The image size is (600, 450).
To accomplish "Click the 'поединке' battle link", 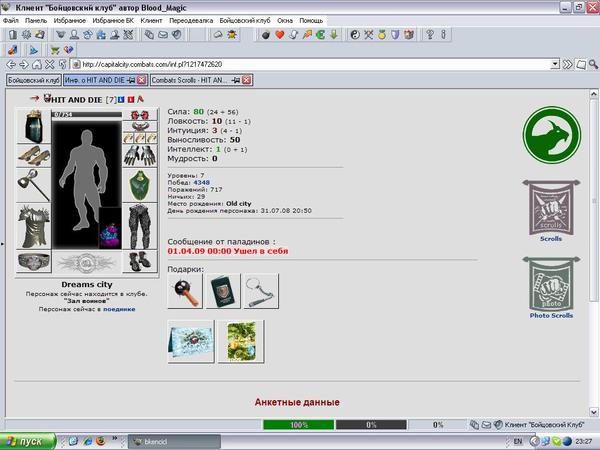I will 119,309.
